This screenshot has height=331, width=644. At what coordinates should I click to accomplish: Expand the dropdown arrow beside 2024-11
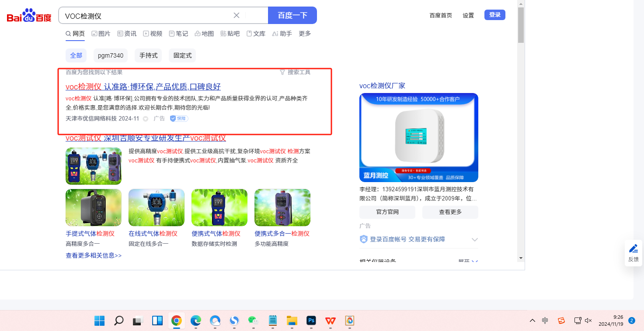146,119
